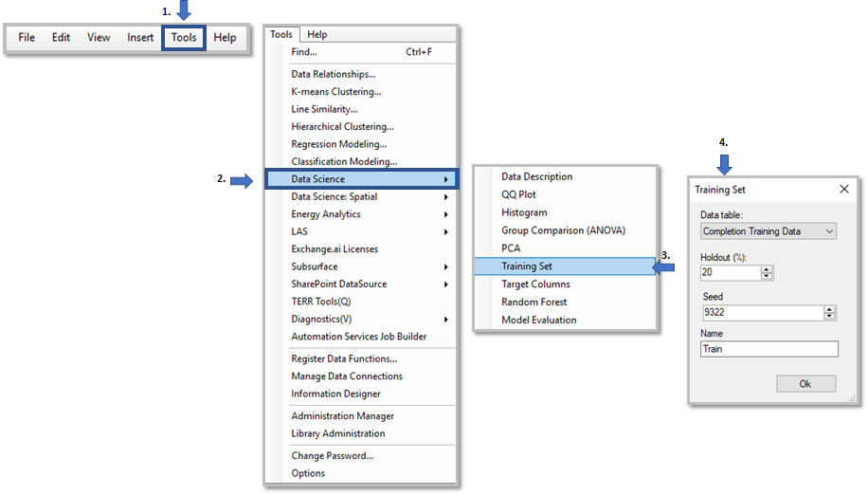Image resolution: width=868 pixels, height=495 pixels.
Task: Close the Training Set dialog
Action: pos(844,190)
